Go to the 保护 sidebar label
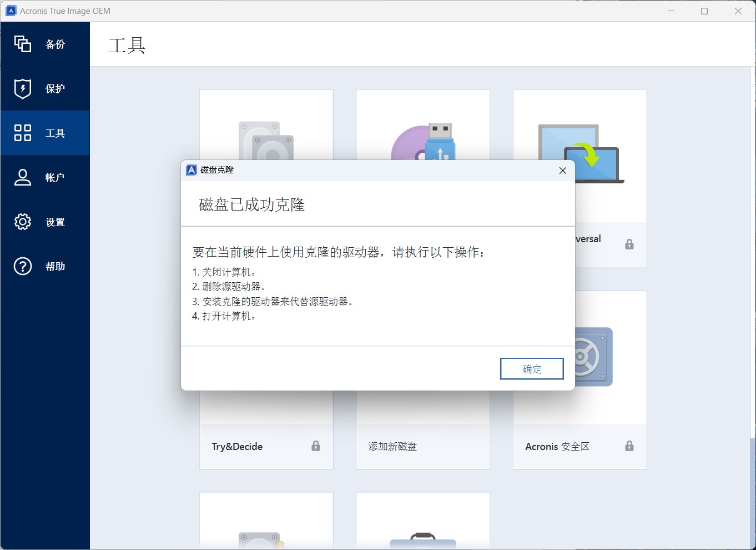 tap(56, 89)
